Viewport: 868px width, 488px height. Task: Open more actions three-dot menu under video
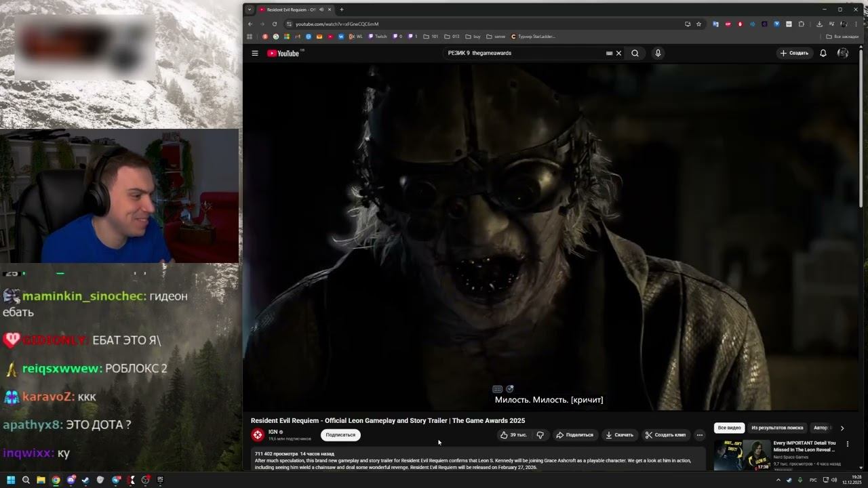pyautogui.click(x=700, y=435)
